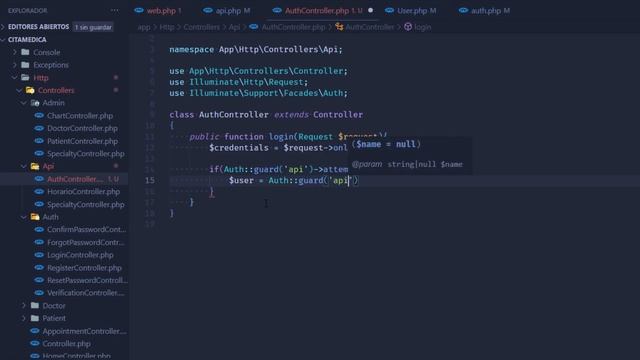Click the '($name = null)' parameter hint
640x360 pixels.
[386, 144]
